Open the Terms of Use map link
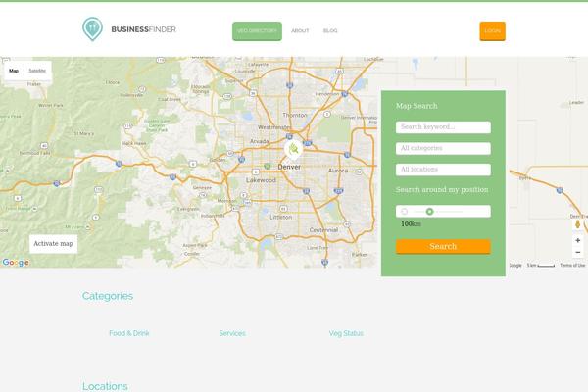The image size is (588, 392). click(572, 265)
